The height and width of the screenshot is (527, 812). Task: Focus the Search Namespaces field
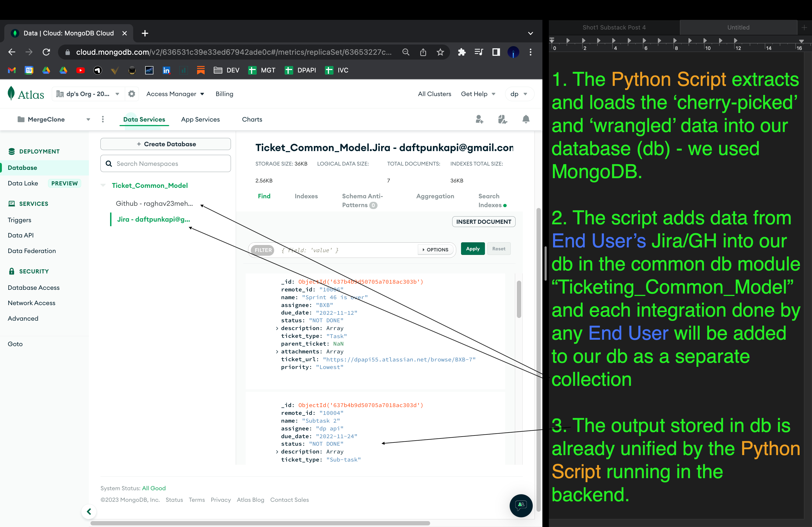(x=165, y=164)
